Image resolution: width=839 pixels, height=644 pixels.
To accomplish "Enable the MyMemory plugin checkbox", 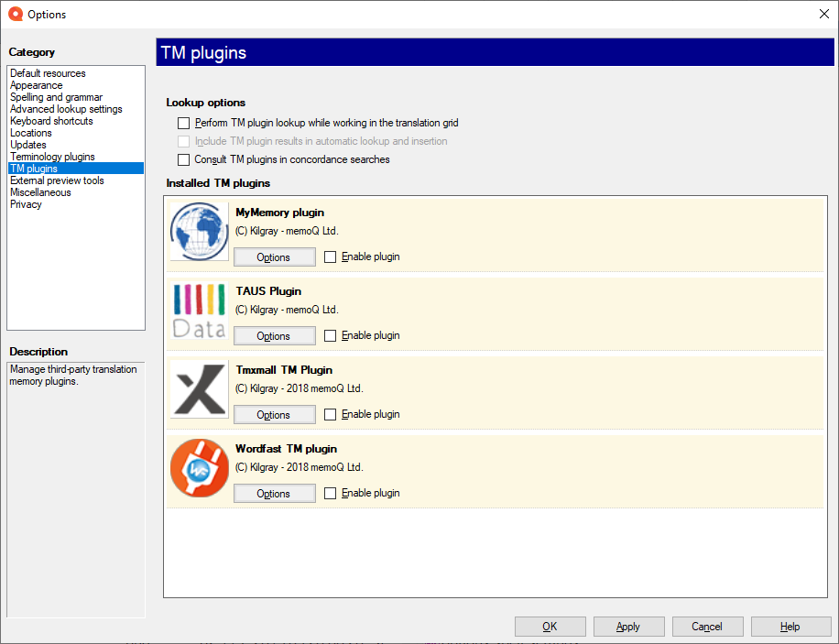I will [331, 257].
